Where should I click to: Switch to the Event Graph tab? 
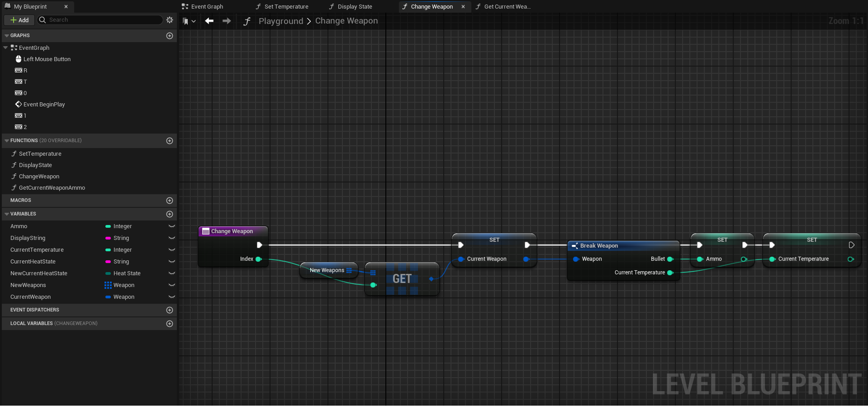tap(202, 7)
